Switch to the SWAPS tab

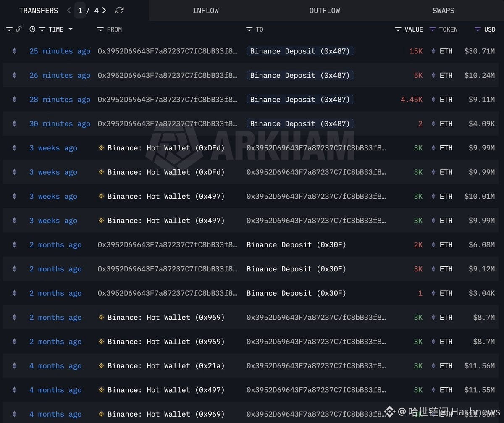click(x=444, y=11)
